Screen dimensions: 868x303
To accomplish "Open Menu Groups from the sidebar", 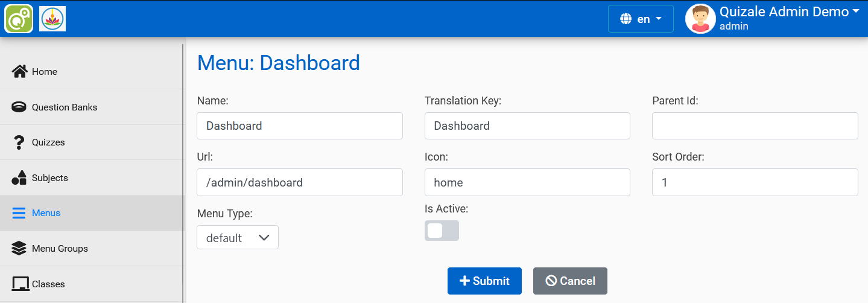I will pyautogui.click(x=60, y=249).
